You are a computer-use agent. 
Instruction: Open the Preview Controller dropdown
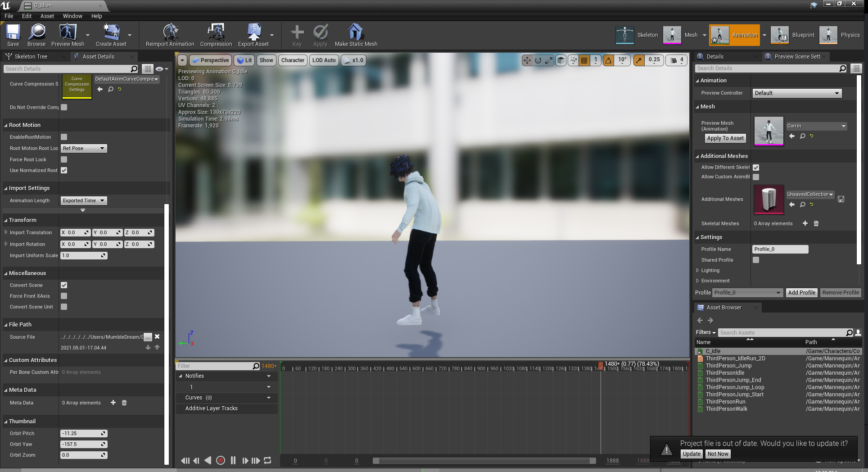tap(797, 93)
